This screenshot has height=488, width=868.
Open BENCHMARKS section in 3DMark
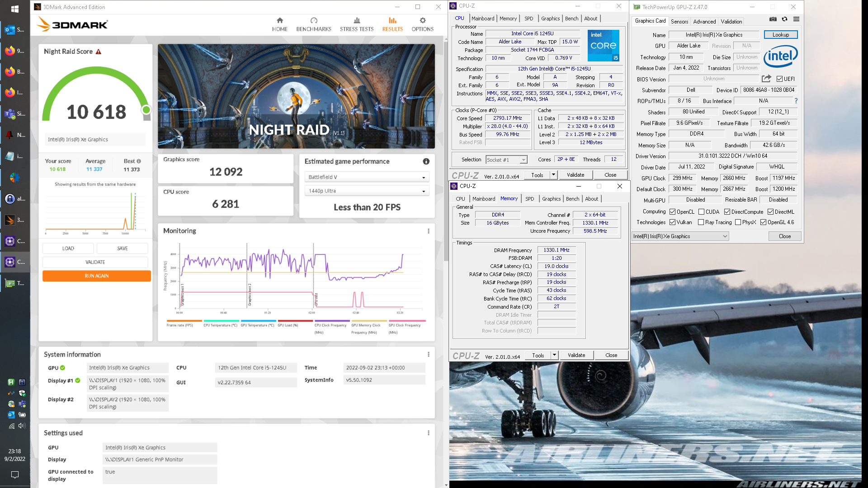tap(314, 24)
